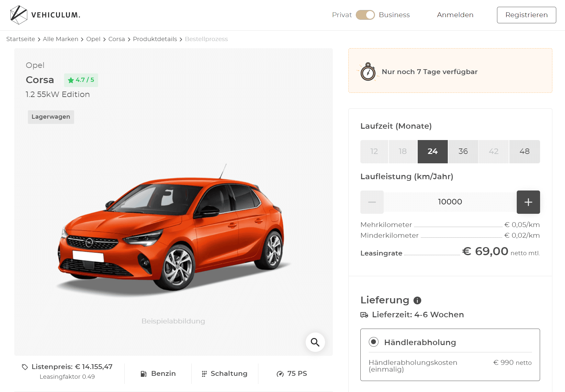Click the Listenpreis price tag icon

point(25,367)
